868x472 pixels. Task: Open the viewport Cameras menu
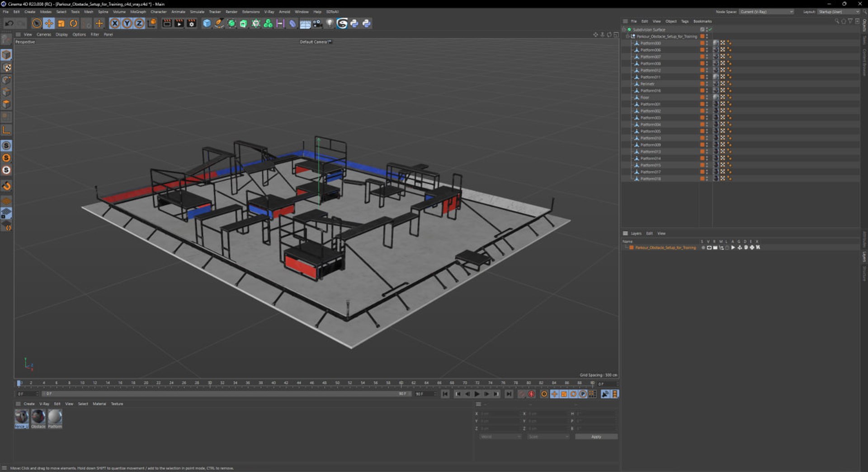(x=44, y=34)
